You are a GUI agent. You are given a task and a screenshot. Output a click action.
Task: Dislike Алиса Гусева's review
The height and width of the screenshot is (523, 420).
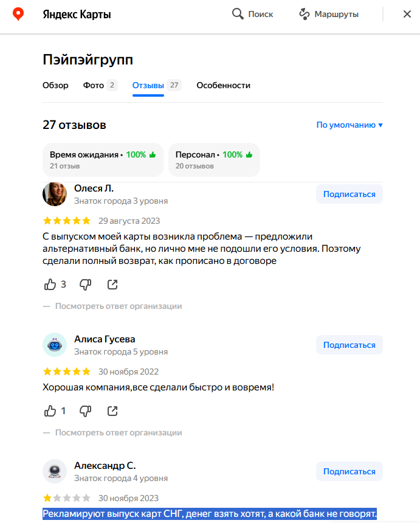pos(85,411)
